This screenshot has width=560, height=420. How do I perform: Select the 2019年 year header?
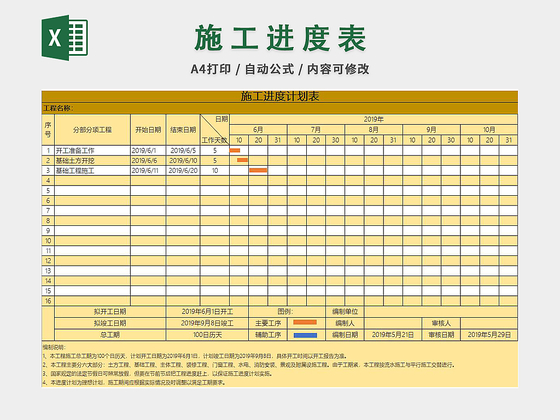click(x=374, y=119)
